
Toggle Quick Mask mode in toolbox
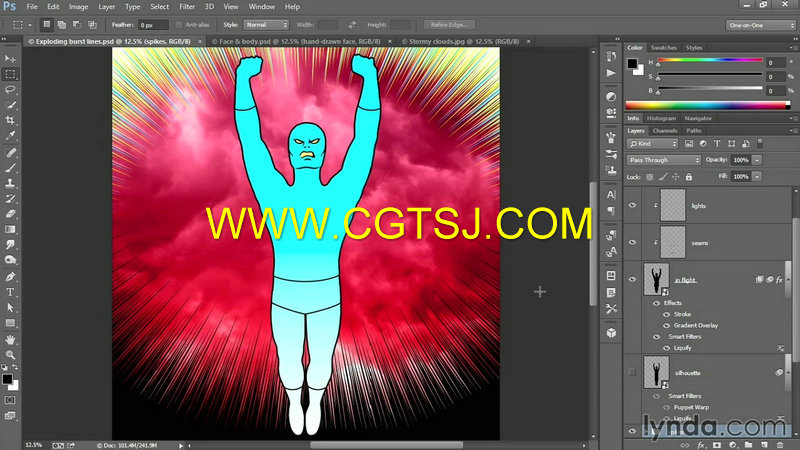click(x=10, y=400)
